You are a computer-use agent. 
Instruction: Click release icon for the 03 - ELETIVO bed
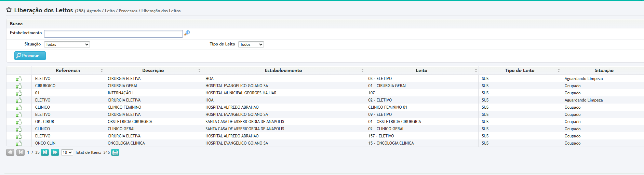click(19, 79)
